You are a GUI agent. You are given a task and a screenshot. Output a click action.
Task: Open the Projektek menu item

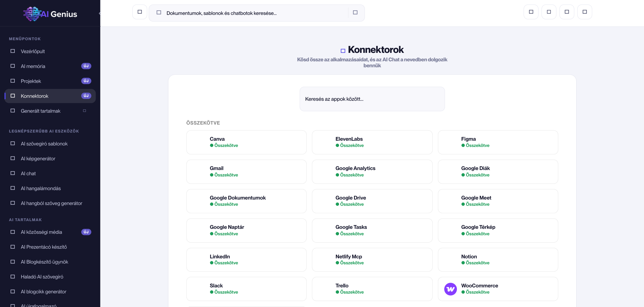(50, 81)
